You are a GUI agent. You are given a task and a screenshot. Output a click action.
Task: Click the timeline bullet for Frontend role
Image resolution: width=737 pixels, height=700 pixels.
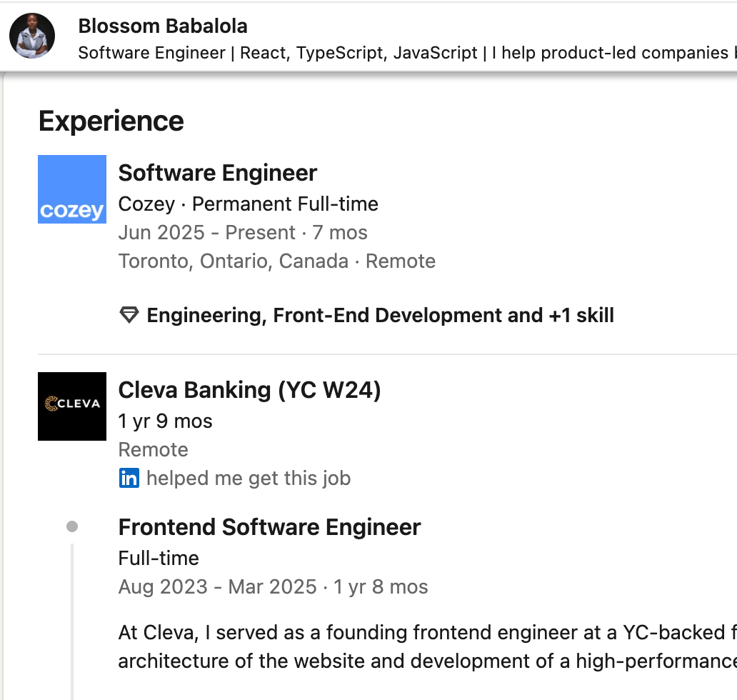click(x=72, y=527)
